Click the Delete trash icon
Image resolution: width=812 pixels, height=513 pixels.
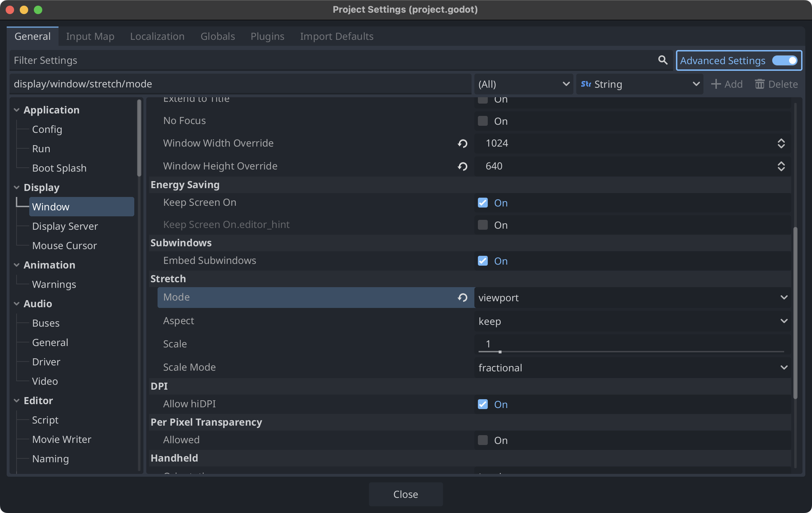(759, 84)
